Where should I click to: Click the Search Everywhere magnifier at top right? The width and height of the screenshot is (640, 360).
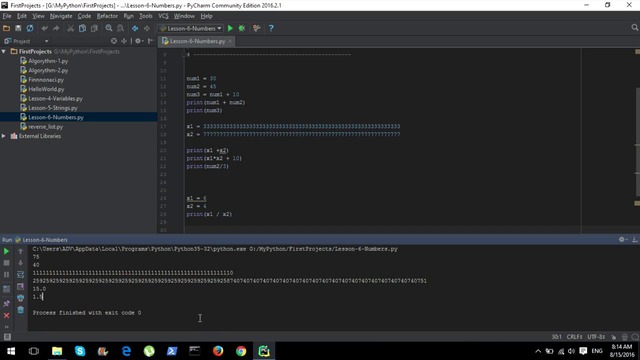click(x=635, y=28)
